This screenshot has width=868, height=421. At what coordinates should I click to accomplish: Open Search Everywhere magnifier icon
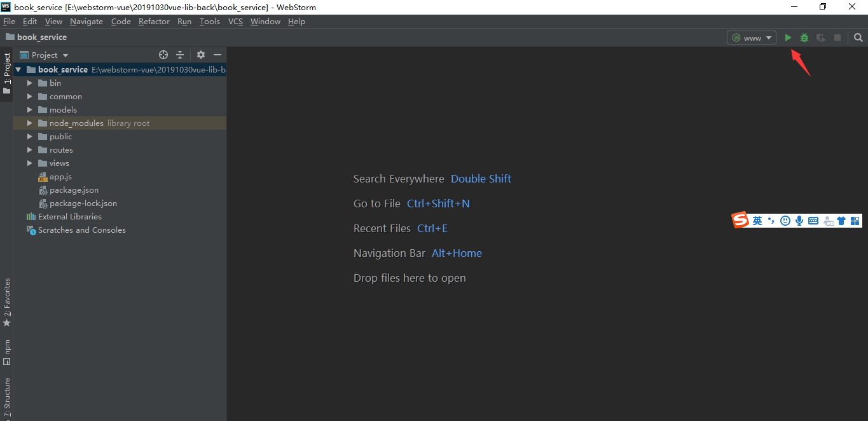858,38
